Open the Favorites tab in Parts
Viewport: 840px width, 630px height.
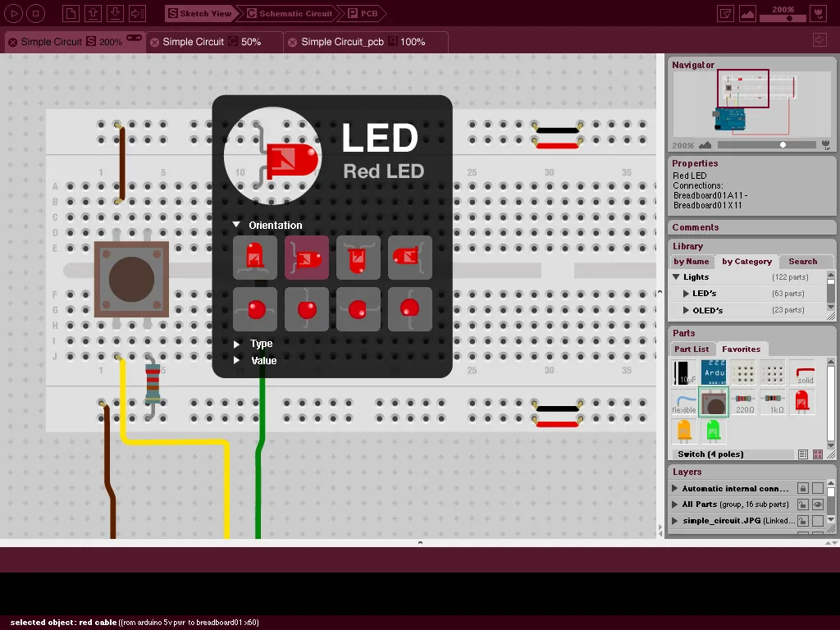(741, 349)
